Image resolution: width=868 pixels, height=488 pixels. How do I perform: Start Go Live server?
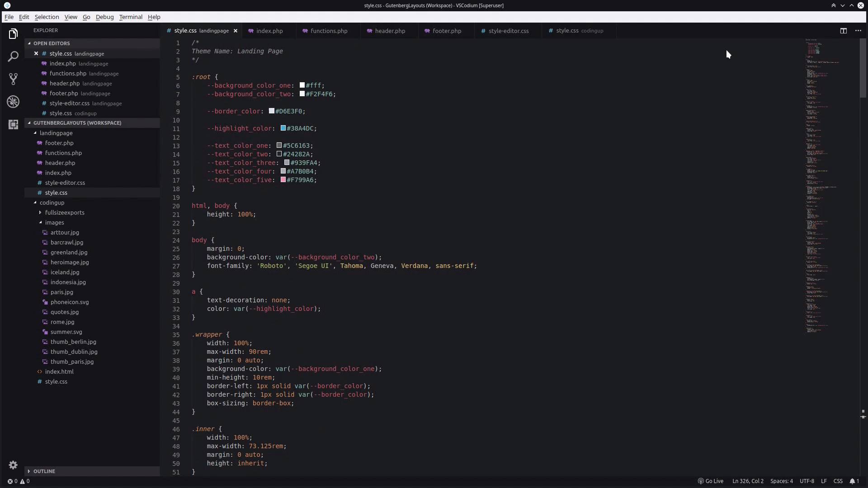point(711,481)
